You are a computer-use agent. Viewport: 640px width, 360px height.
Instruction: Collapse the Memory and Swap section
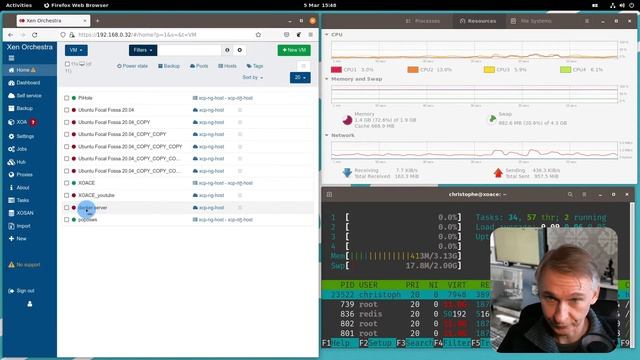coord(327,79)
